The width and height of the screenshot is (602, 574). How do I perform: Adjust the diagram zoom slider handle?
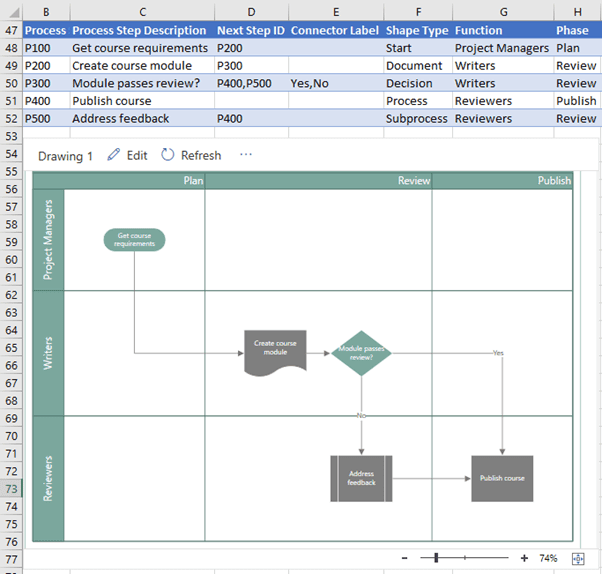pos(436,557)
